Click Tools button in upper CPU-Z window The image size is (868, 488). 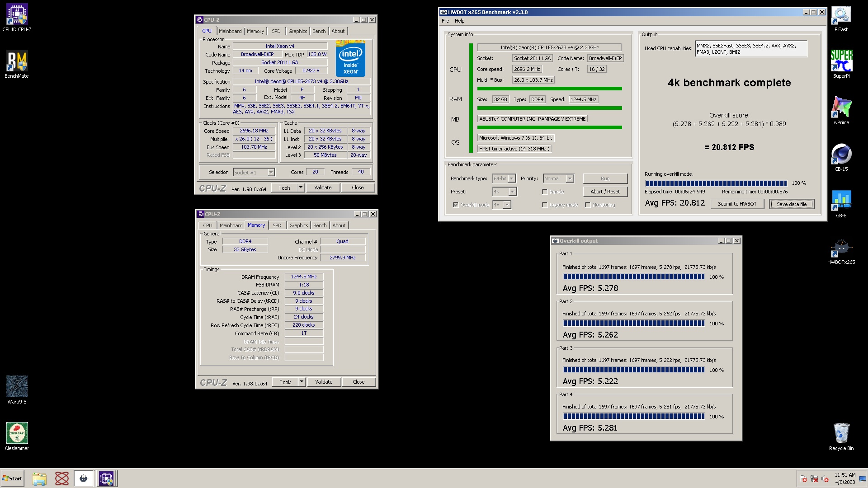(x=284, y=188)
